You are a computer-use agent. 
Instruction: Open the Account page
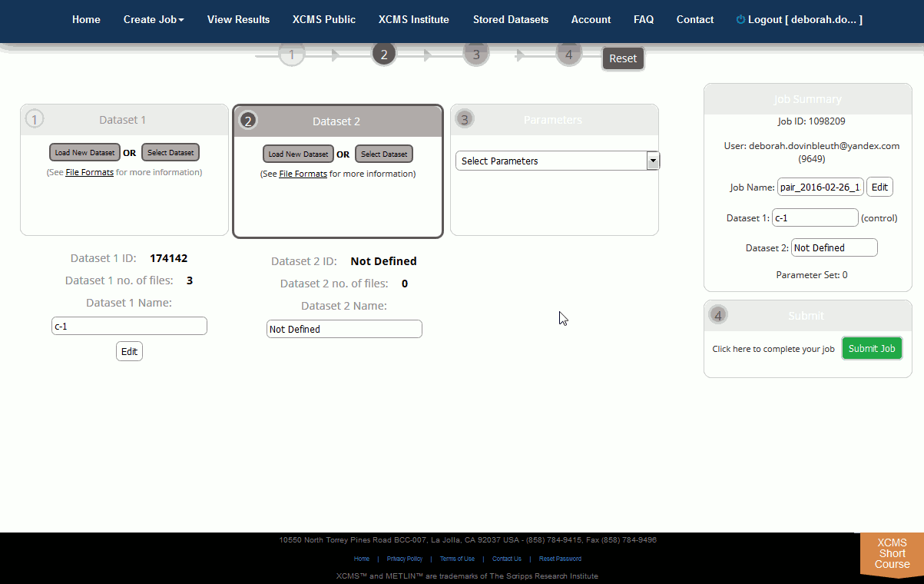[591, 19]
